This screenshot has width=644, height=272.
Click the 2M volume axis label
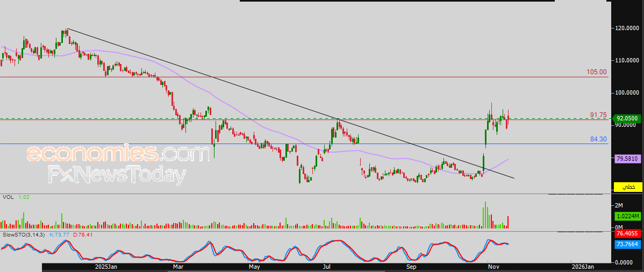[619, 205]
